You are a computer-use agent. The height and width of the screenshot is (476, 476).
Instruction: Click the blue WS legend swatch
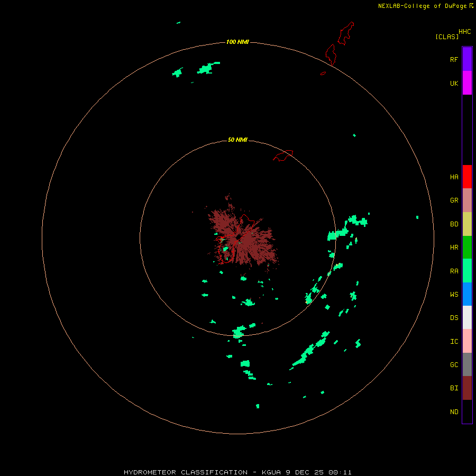[x=467, y=294]
